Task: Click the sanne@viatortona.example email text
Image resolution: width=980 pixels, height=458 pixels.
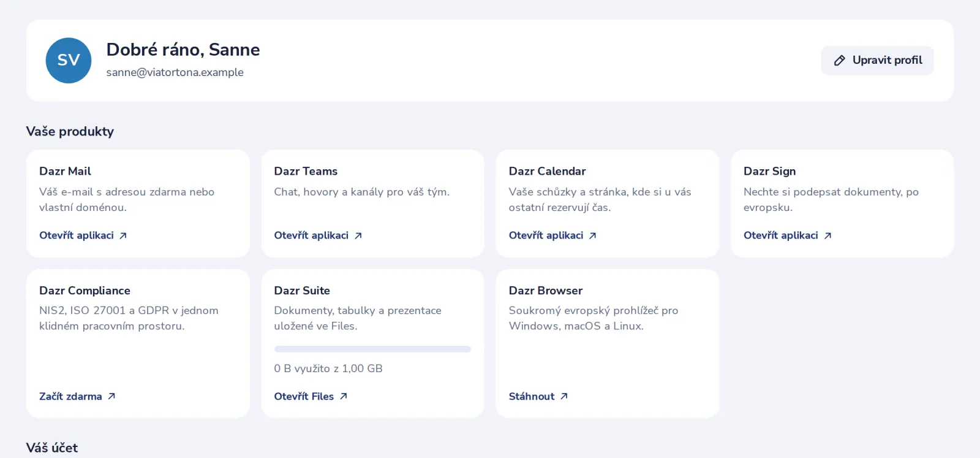Action: point(175,72)
